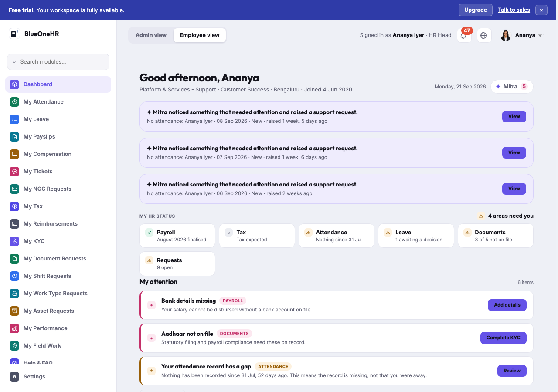The width and height of the screenshot is (558, 392).
Task: Click red dot icon on Aadhaar not on file
Action: click(152, 338)
